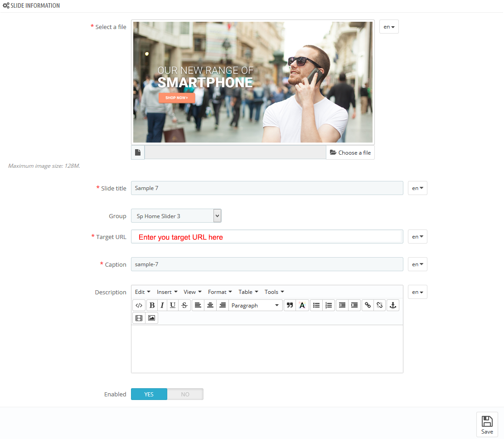Screen dimensions: 504x439
Task: Toggle underline formatting
Action: pos(173,306)
